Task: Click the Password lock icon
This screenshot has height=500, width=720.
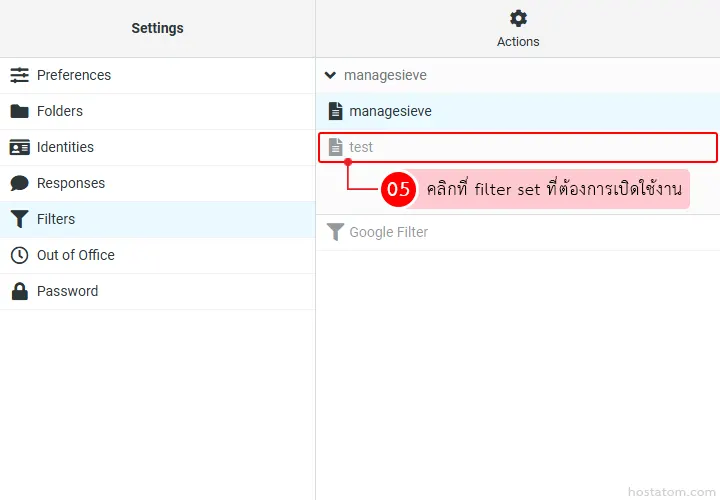Action: coord(19,291)
